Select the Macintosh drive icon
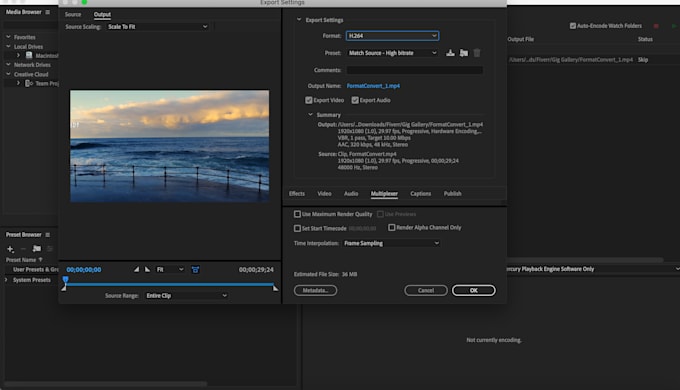The width and height of the screenshot is (680, 390). pos(29,56)
